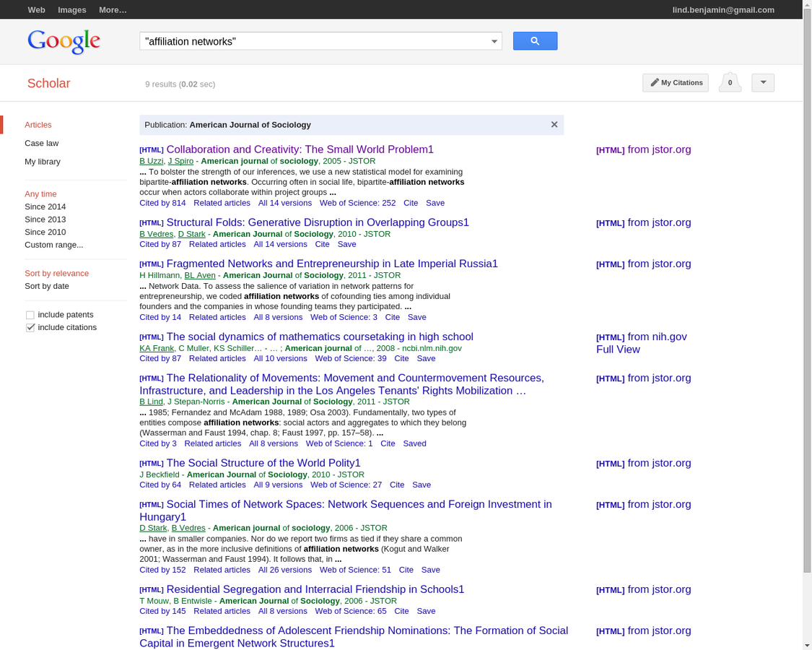Image resolution: width=812 pixels, height=650 pixels.
Task: Click the Google logo
Action: click(64, 41)
